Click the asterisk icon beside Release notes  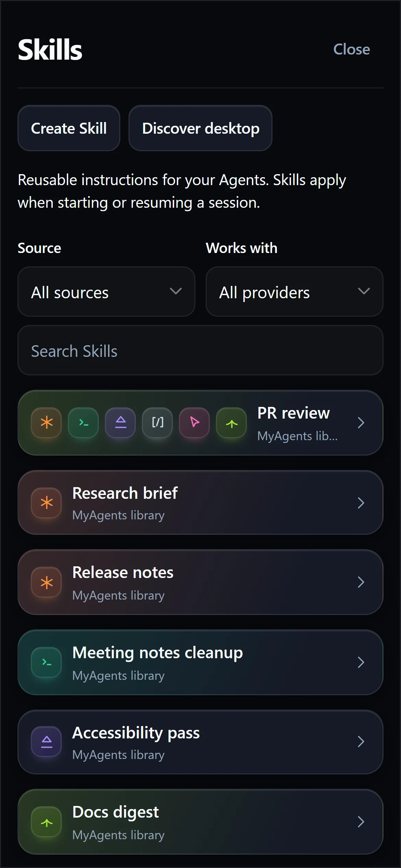46,582
